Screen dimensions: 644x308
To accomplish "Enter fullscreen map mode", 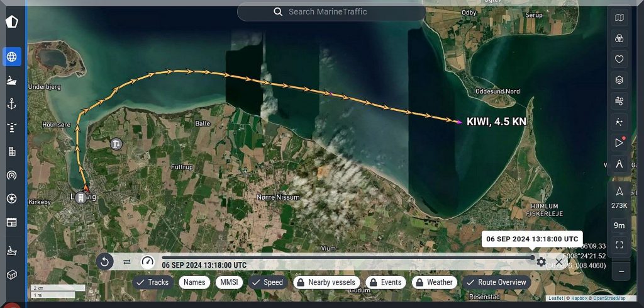I will (x=619, y=244).
